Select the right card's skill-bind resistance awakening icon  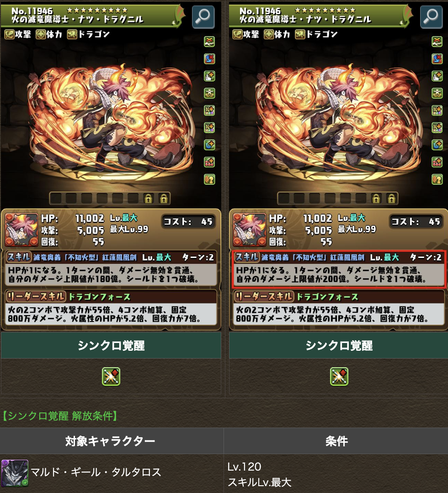437,59
